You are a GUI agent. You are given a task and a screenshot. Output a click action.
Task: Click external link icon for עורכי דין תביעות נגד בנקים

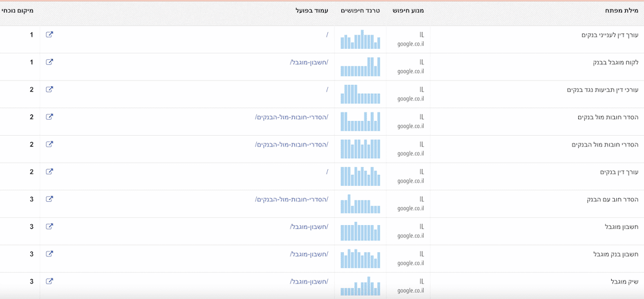50,89
